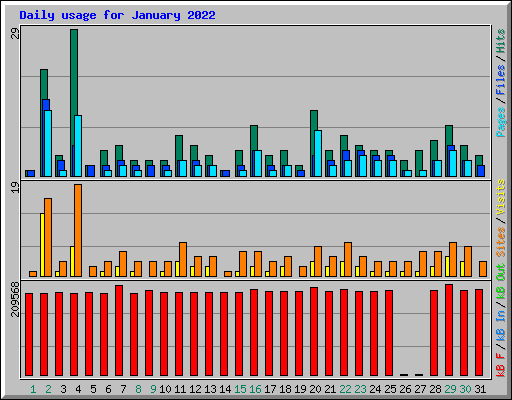512x400 pixels.
Task: Click day label "3" on the x-axis
Action: (63, 389)
